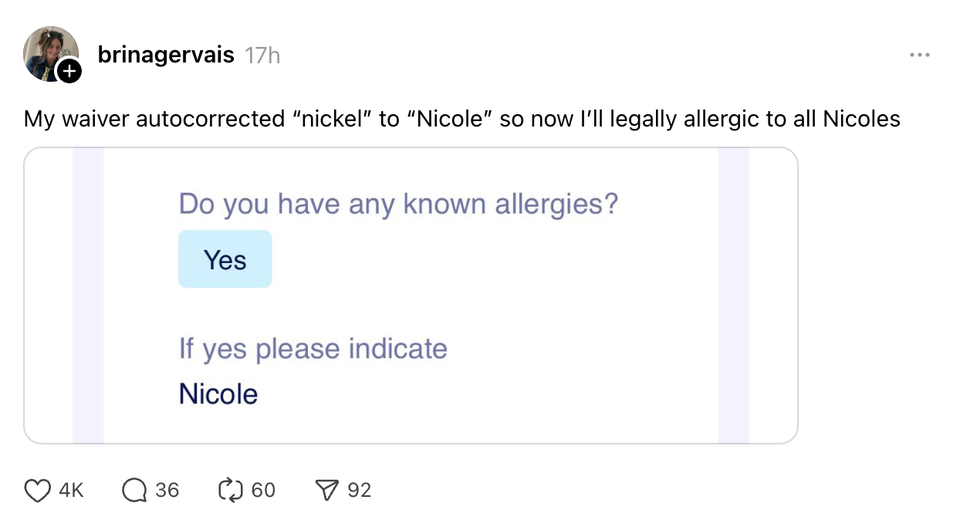The image size is (960, 520).
Task: Click the 17h post timestamp
Action: (x=262, y=56)
